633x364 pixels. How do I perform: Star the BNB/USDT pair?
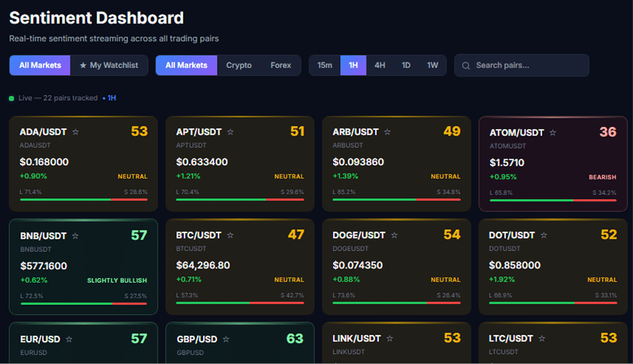coord(75,236)
